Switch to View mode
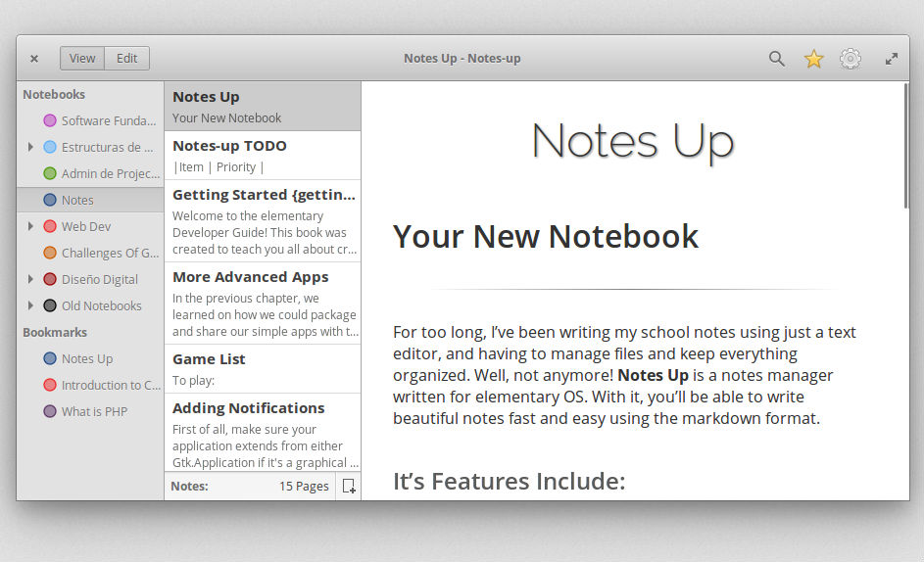924x562 pixels. tap(82, 59)
